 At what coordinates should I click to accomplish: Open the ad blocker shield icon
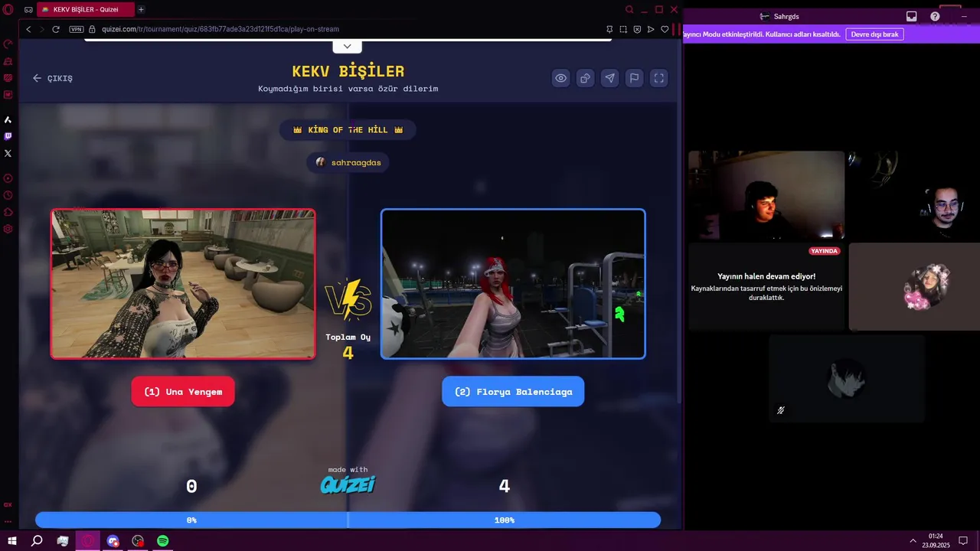click(x=637, y=29)
